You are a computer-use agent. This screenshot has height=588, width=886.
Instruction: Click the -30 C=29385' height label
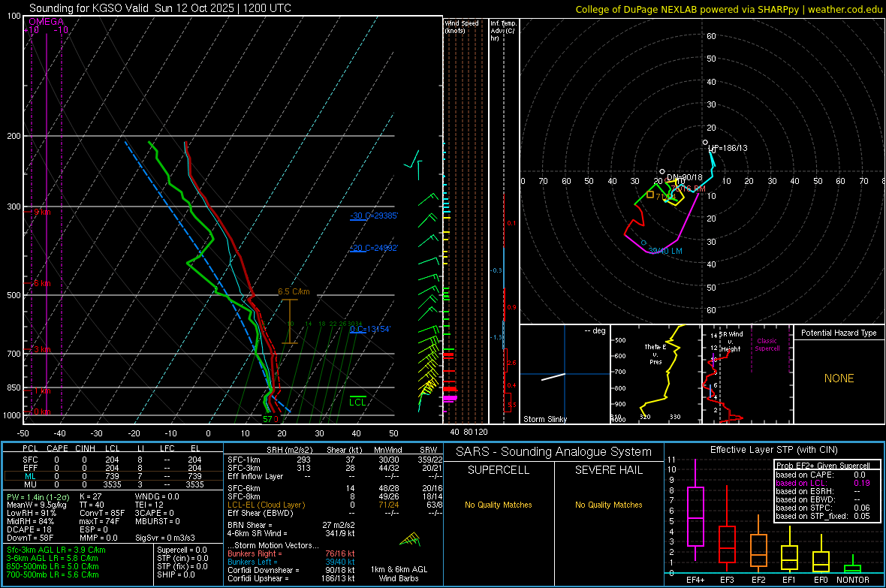374,216
